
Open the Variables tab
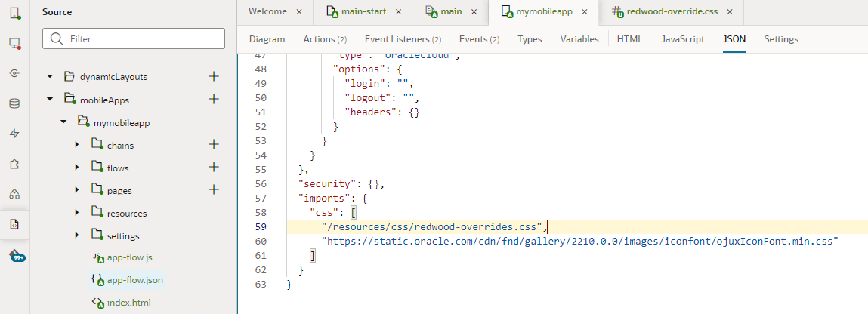[579, 39]
